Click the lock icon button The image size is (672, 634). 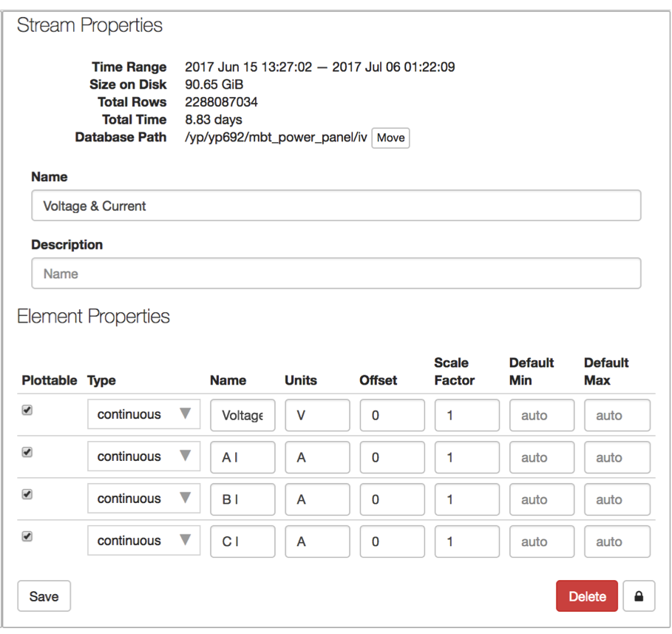pyautogui.click(x=639, y=596)
